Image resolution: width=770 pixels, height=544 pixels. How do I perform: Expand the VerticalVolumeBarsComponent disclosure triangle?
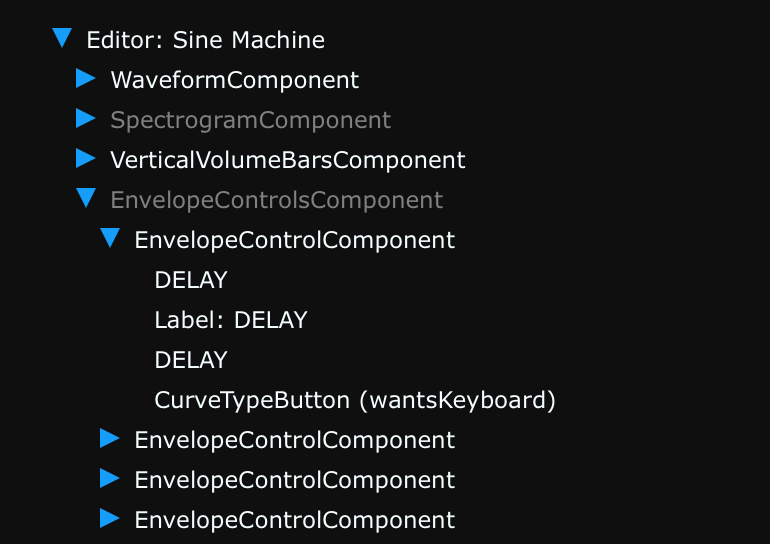tap(85, 158)
